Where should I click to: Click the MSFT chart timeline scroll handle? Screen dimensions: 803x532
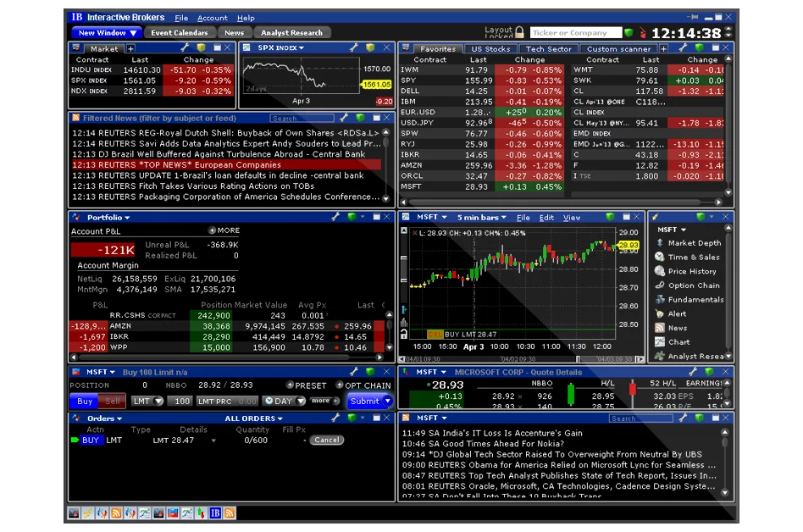(x=579, y=359)
